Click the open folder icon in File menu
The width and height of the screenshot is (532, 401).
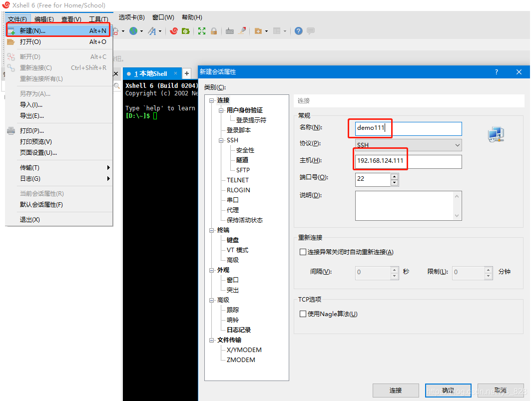pyautogui.click(x=11, y=42)
